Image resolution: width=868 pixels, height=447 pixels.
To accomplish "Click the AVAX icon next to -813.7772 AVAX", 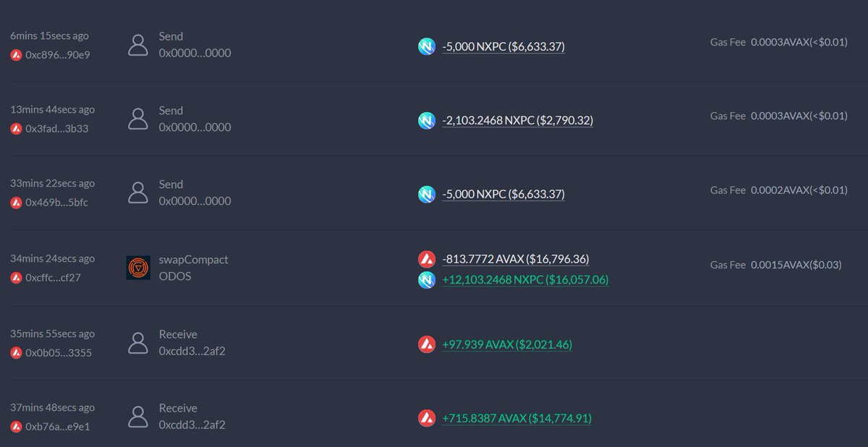I will pyautogui.click(x=428, y=258).
